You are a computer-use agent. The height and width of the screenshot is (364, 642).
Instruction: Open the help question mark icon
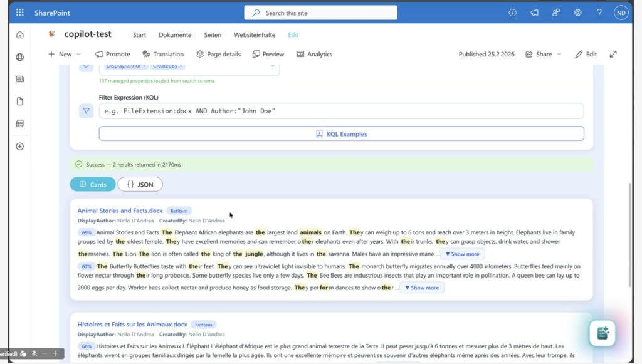pos(599,13)
